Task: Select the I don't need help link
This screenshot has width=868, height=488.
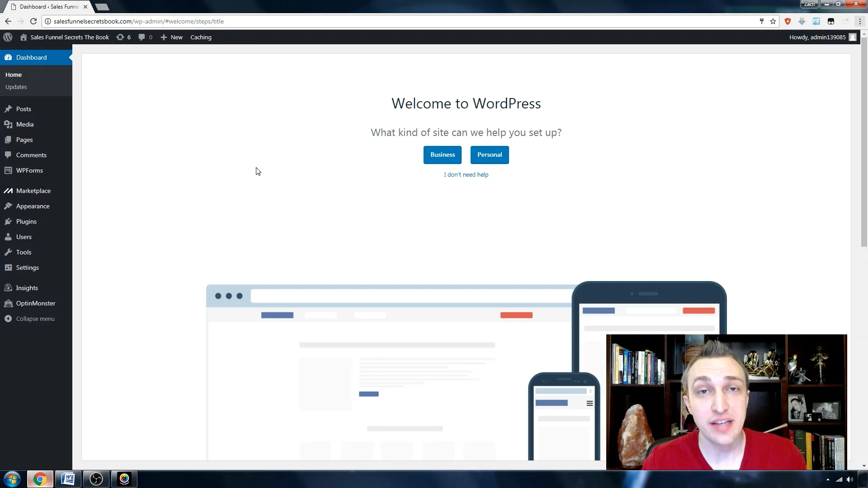Action: 466,174
